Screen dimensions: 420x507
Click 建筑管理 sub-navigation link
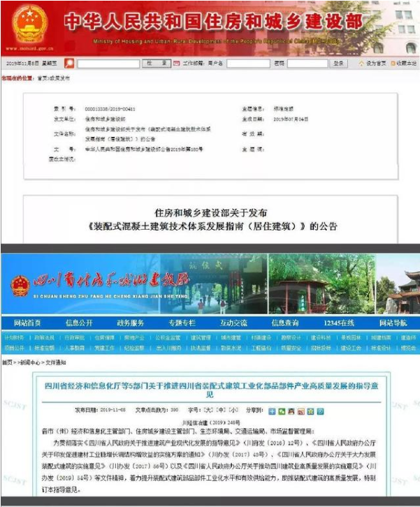pyautogui.click(x=201, y=337)
